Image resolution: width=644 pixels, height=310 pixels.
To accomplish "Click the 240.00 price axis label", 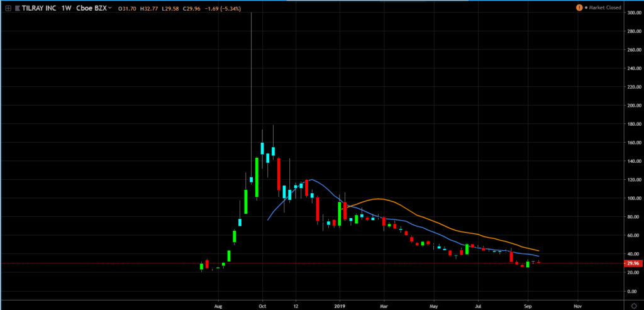I will point(634,68).
